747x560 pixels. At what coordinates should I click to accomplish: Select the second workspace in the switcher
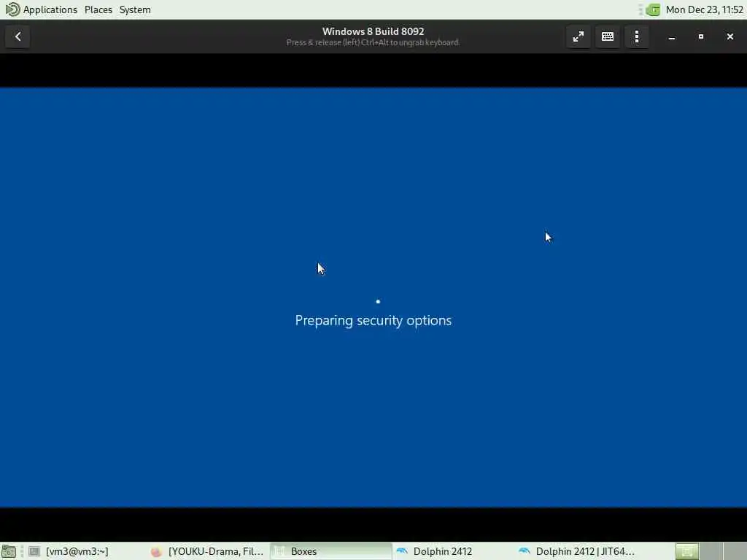711,551
